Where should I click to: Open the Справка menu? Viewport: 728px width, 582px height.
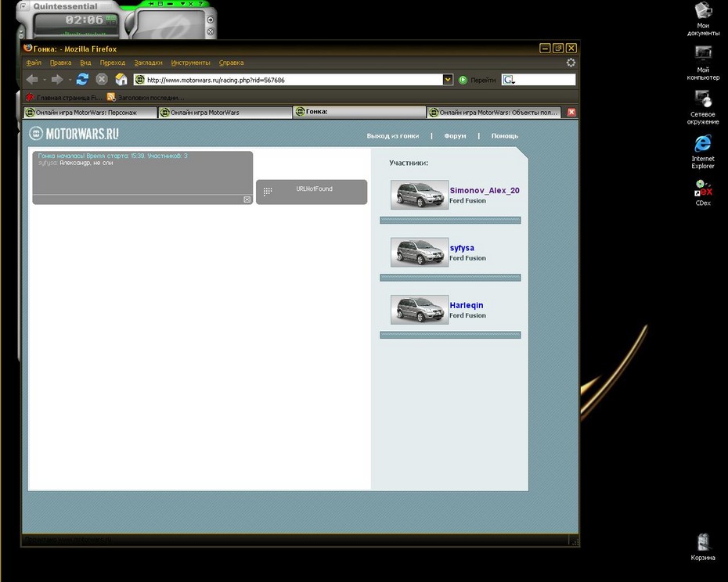tap(231, 63)
